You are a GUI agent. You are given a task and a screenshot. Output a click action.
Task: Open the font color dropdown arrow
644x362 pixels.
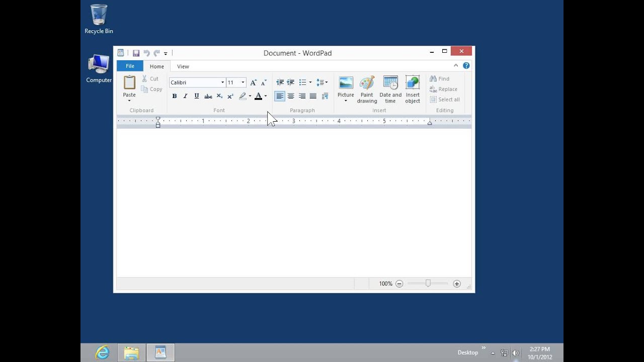click(266, 96)
